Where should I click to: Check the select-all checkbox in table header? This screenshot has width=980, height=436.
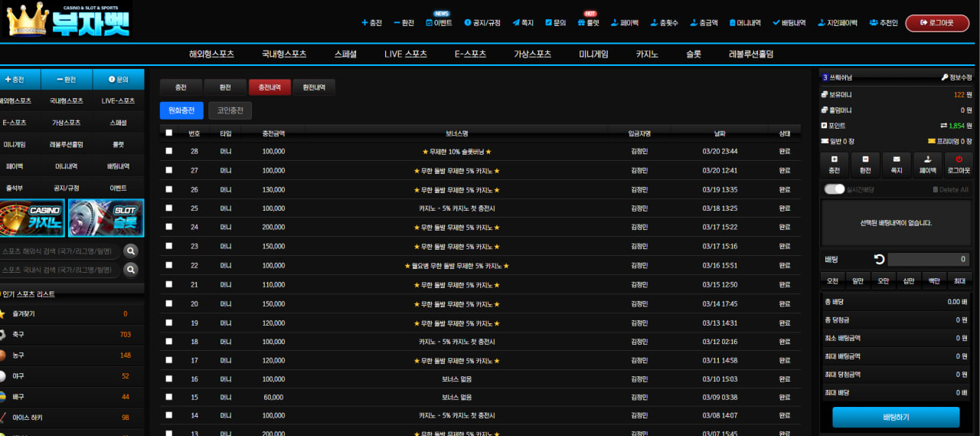[169, 133]
